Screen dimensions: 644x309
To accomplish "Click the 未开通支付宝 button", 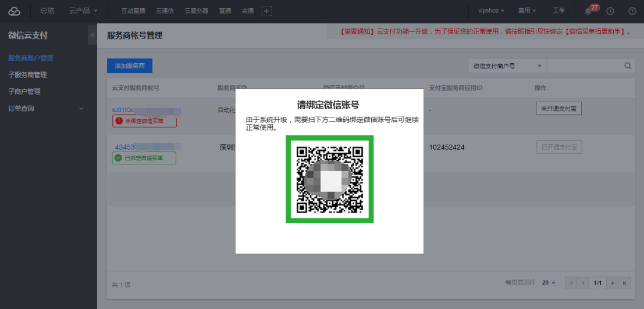I will tap(558, 109).
